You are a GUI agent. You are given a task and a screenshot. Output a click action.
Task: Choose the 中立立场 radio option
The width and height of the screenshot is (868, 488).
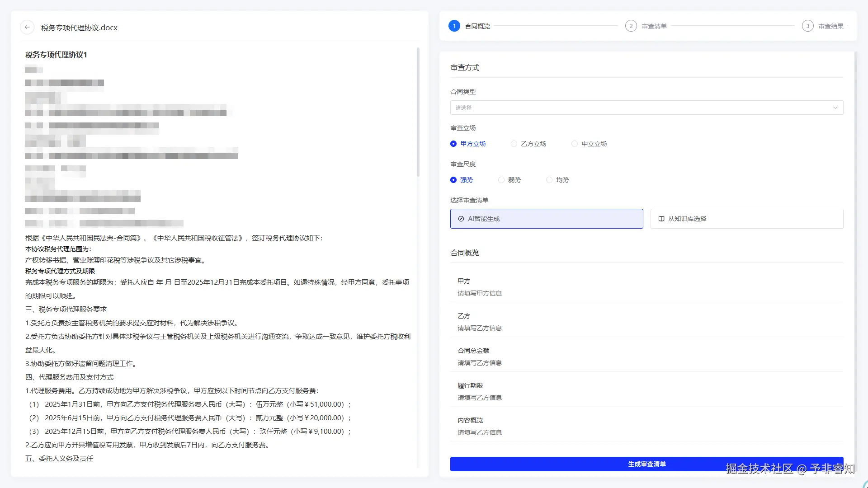pyautogui.click(x=575, y=144)
